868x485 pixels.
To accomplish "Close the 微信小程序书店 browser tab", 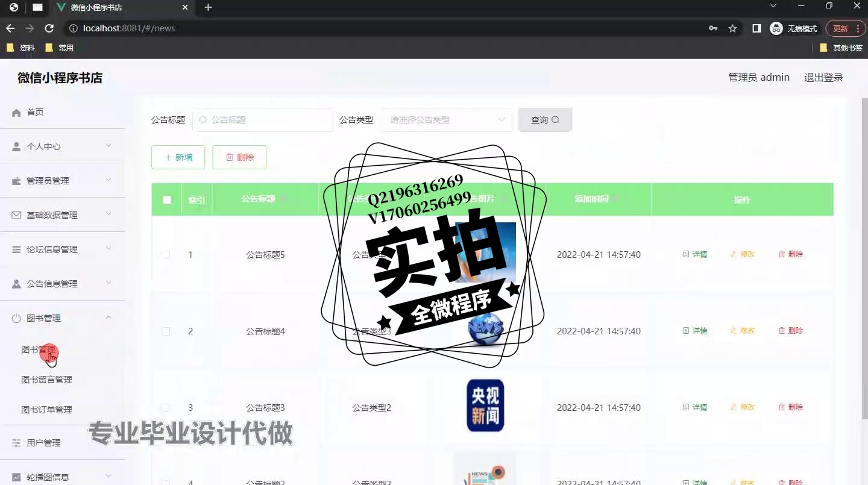I will click(x=186, y=7).
